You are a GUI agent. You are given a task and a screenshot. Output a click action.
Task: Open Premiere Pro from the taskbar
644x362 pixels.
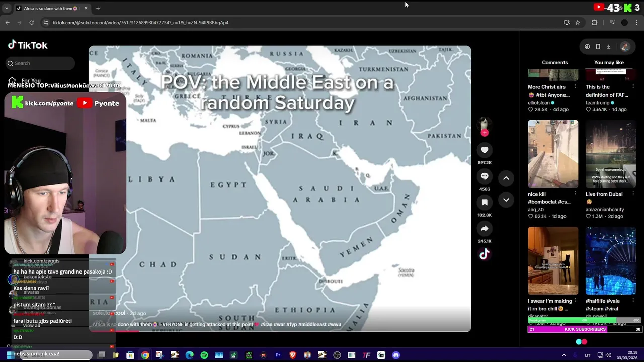click(278, 355)
